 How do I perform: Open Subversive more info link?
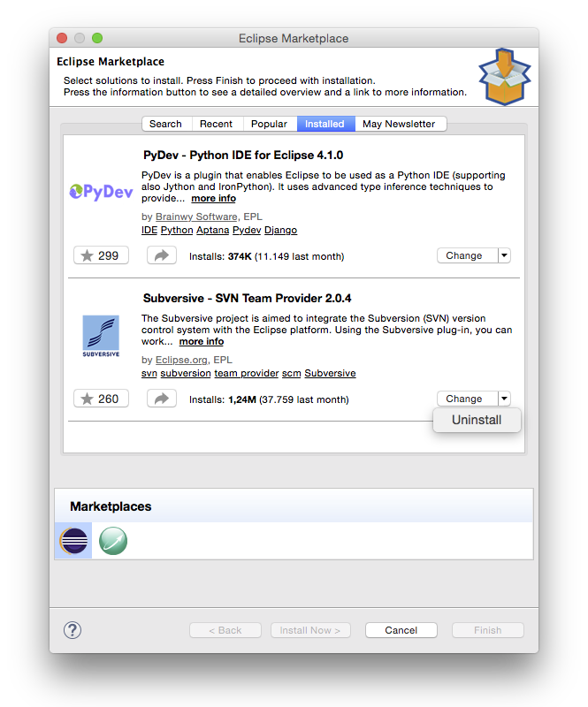(202, 341)
